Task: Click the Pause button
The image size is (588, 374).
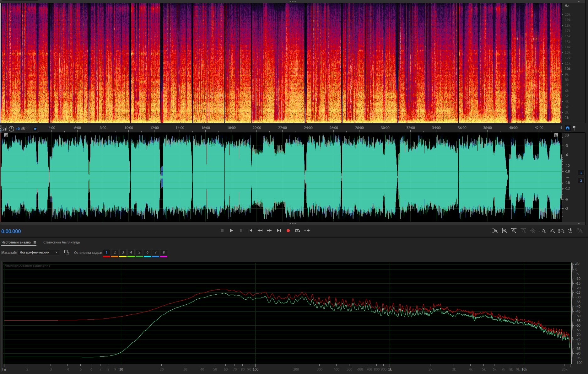Action: tap(241, 231)
